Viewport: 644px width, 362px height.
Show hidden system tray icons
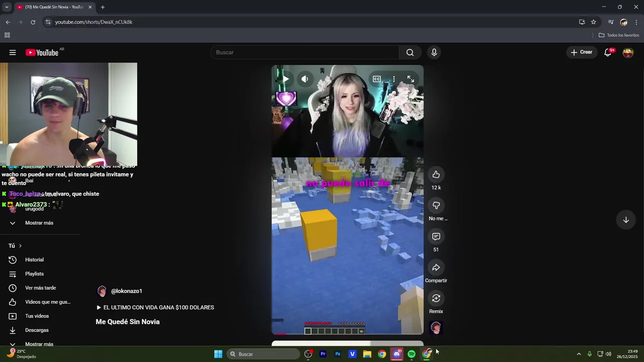[x=579, y=354]
